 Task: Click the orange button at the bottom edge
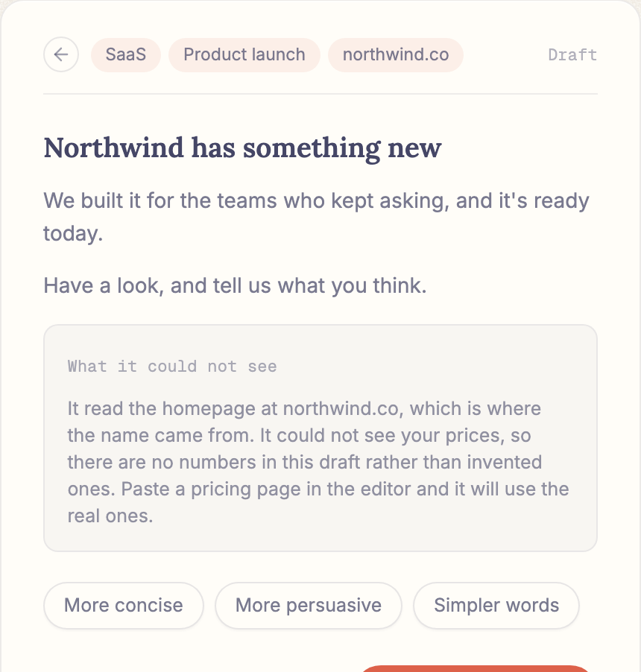click(x=476, y=668)
